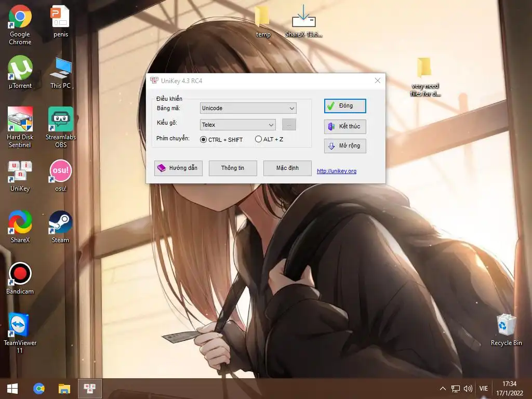This screenshot has height=399, width=532.
Task: Open ShareX desktop shortcut
Action: point(20,227)
